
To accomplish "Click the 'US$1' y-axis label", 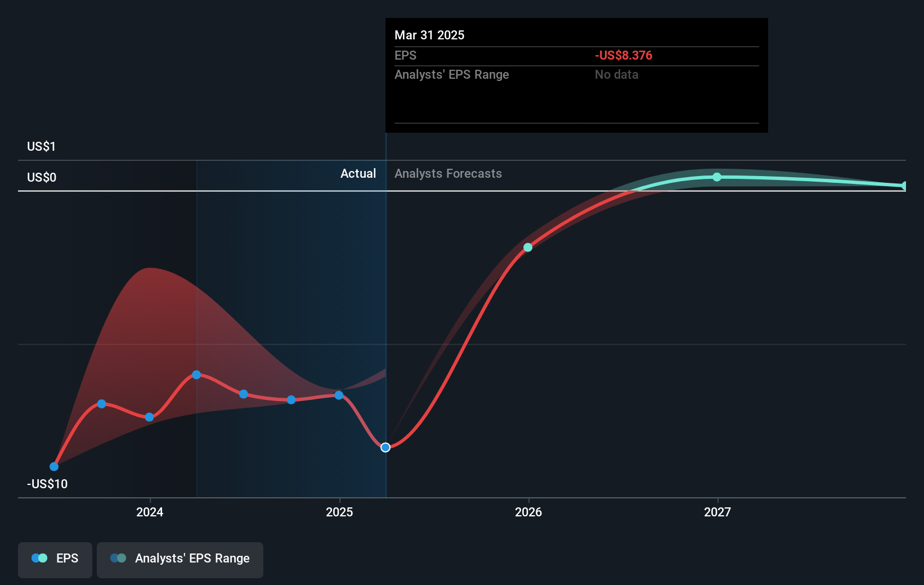I will tap(41, 146).
